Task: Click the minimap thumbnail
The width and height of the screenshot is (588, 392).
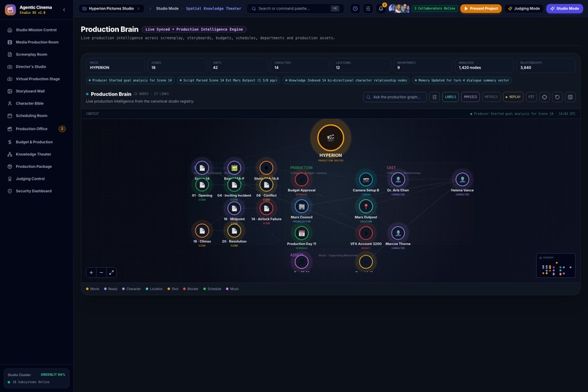Action: [556, 266]
